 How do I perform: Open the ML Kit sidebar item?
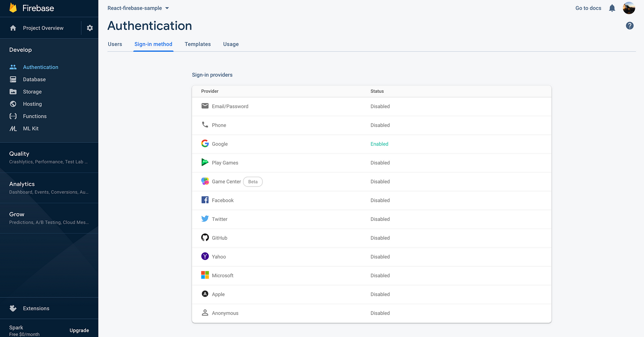[x=31, y=128]
